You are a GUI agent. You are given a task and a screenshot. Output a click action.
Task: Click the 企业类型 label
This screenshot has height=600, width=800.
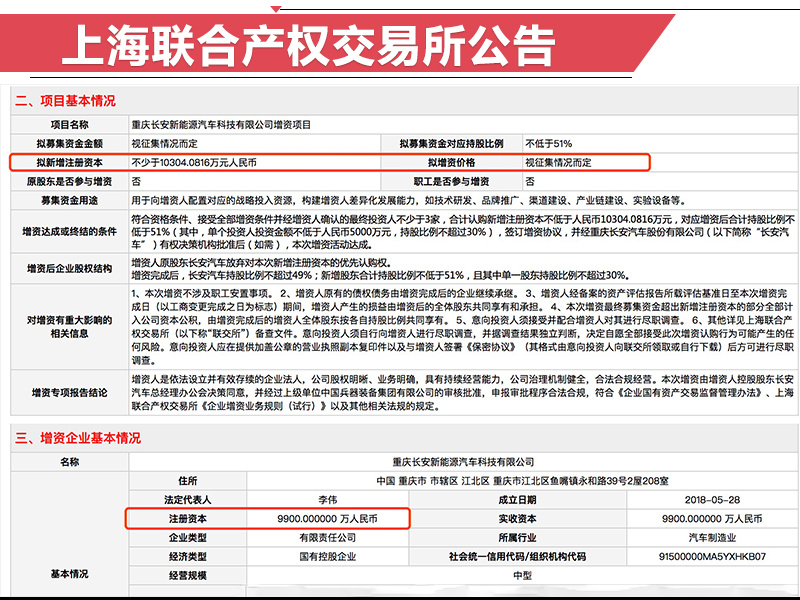pyautogui.click(x=188, y=537)
